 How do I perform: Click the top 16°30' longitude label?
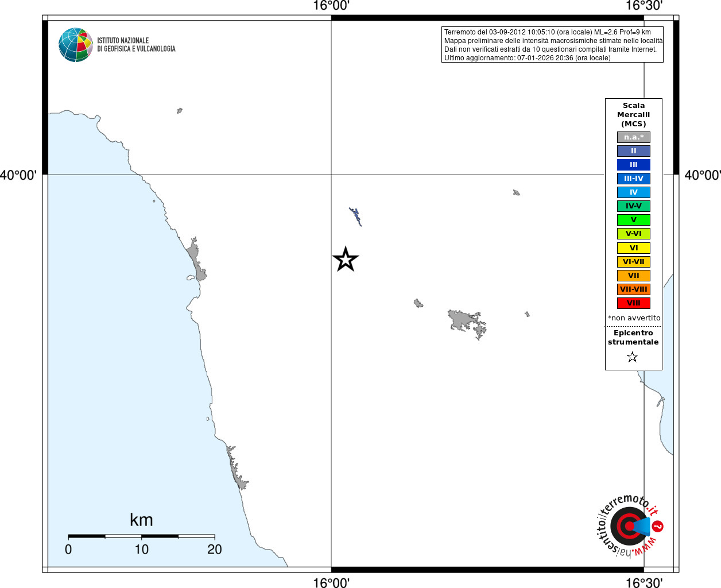(x=644, y=6)
